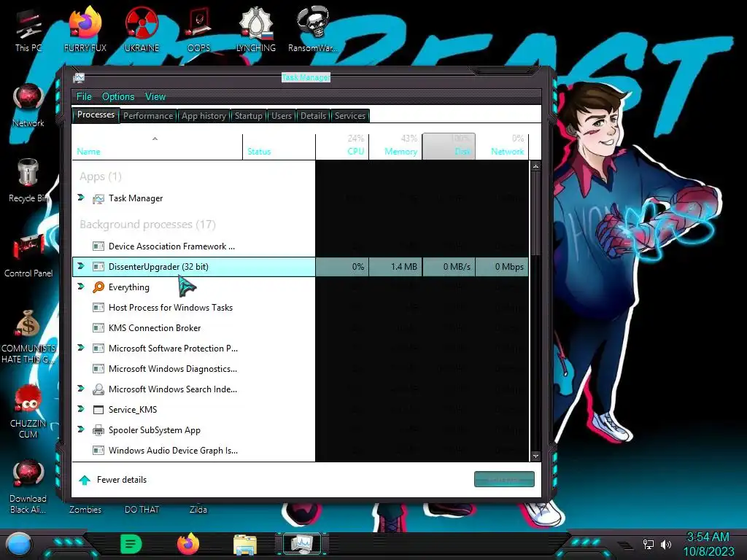
Task: Open the View menu
Action: [x=155, y=97]
